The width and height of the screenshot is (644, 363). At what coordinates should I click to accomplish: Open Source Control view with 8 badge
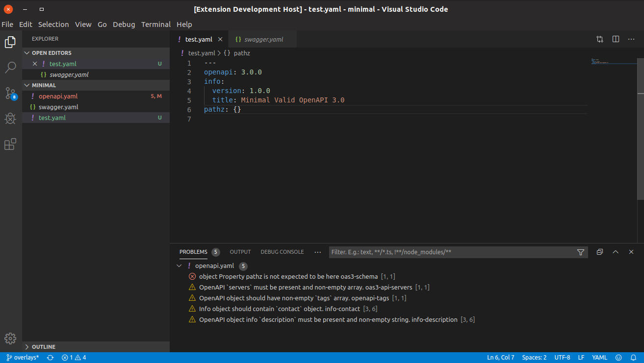(10, 93)
